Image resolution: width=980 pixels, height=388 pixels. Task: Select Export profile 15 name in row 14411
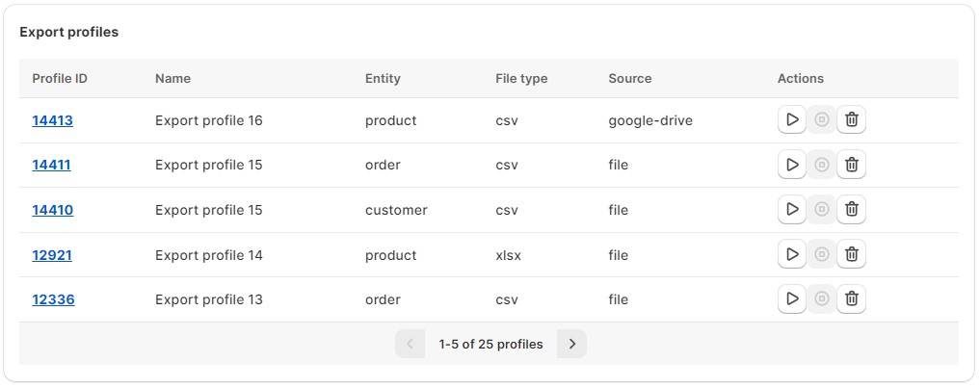(209, 165)
